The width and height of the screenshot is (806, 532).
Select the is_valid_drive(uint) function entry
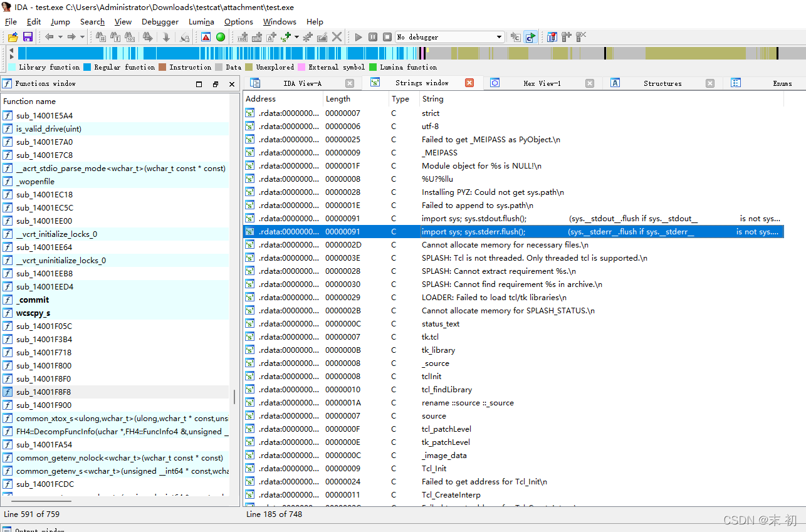click(x=115, y=128)
